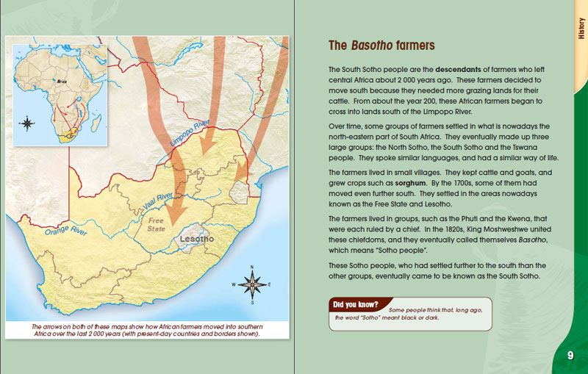Click the "N" marker above the large compass
This screenshot has width=588, height=374.
pos(252,266)
